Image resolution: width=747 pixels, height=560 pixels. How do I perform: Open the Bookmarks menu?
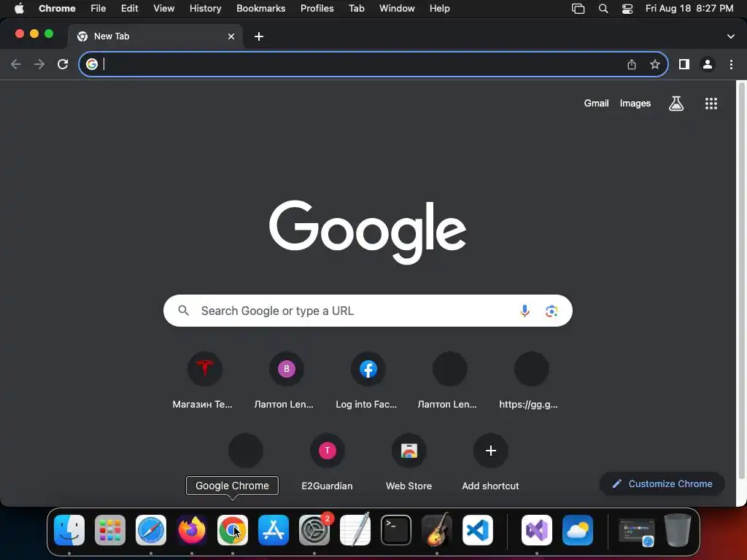click(260, 9)
